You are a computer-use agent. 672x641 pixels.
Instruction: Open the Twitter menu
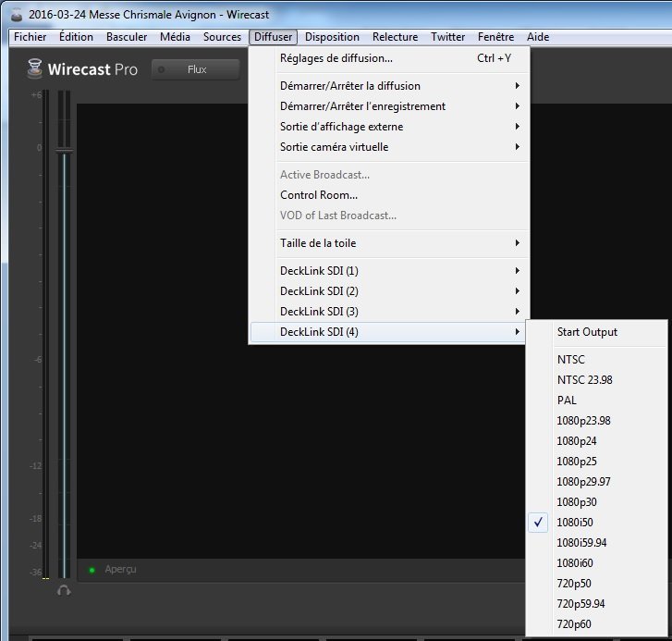point(448,37)
